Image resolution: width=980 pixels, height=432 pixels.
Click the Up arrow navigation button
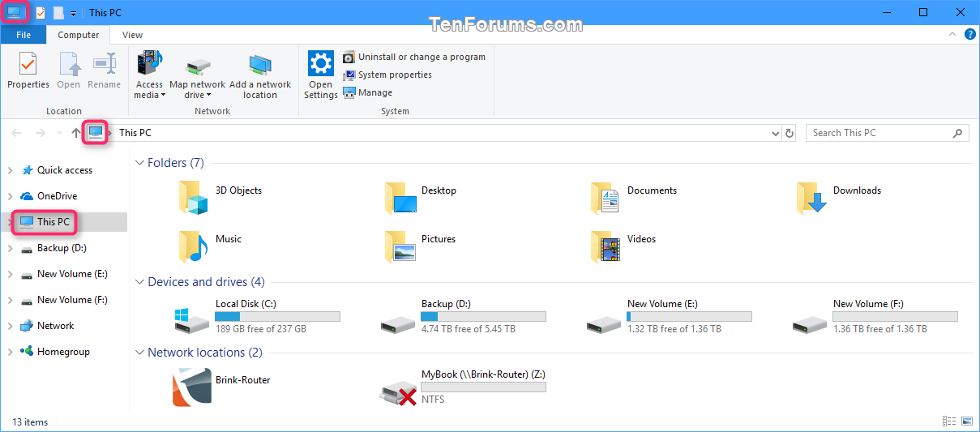coord(76,133)
